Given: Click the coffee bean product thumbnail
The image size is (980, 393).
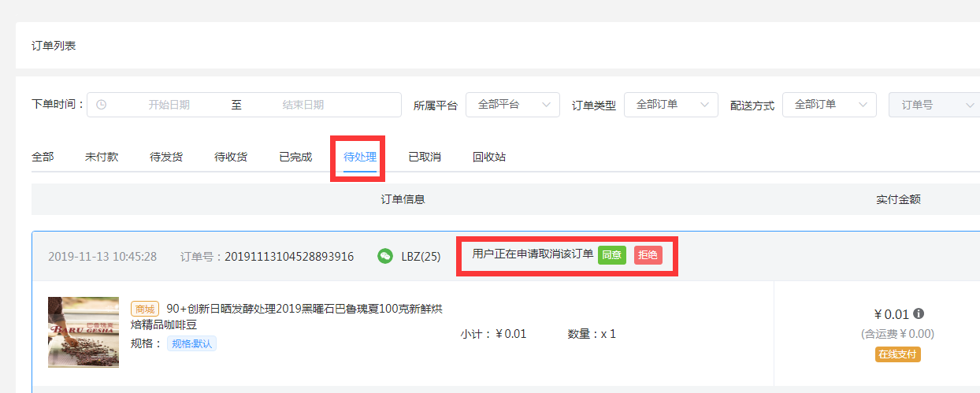Looking at the screenshot, I should 84,332.
